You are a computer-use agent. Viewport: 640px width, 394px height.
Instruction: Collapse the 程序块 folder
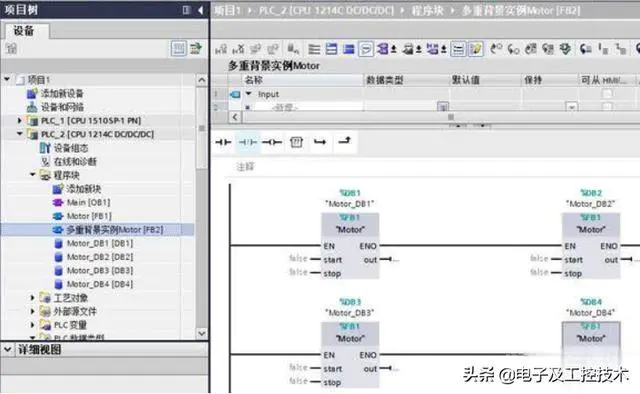(32, 175)
